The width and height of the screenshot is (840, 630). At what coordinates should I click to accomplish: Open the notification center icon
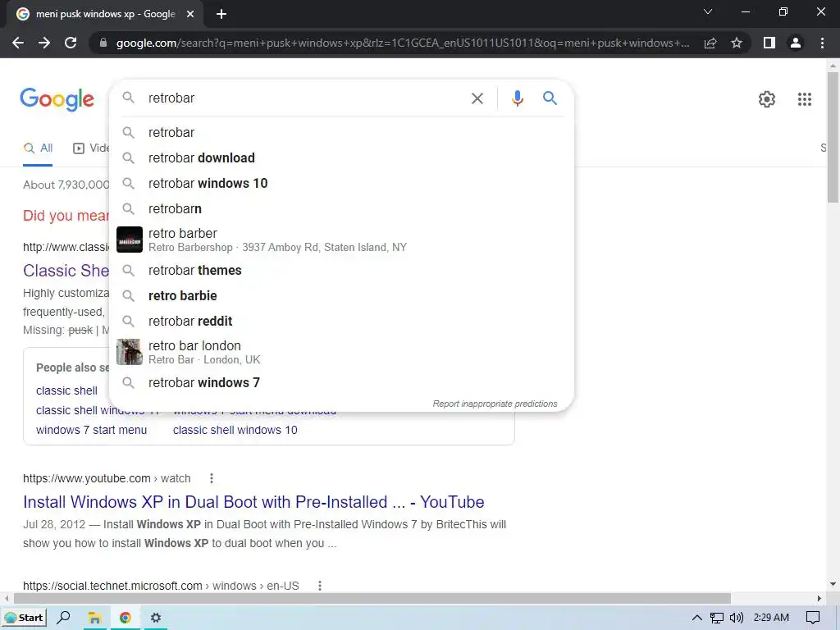point(813,618)
